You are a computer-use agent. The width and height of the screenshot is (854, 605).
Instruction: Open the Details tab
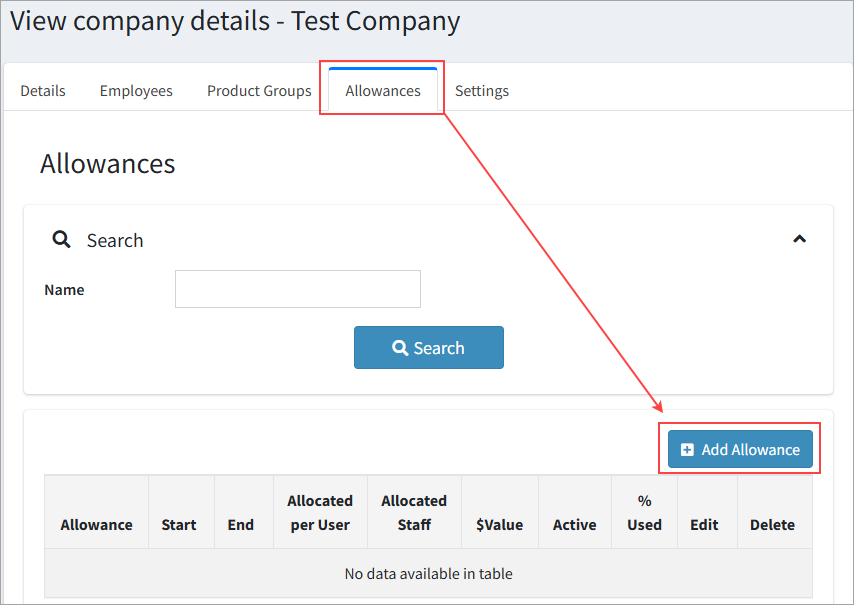point(43,90)
